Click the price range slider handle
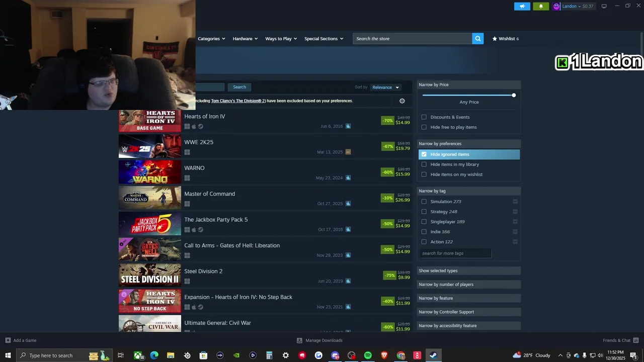 tap(514, 95)
